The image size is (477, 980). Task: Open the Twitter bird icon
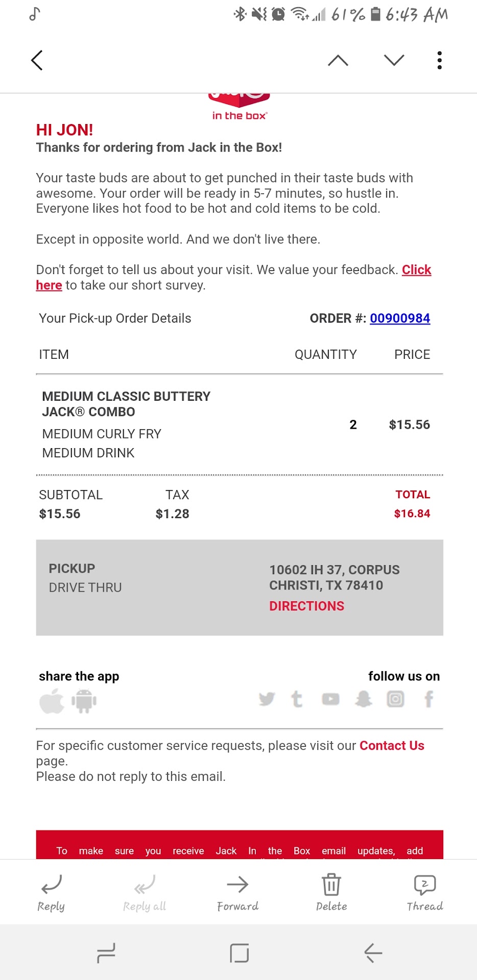coord(267,699)
